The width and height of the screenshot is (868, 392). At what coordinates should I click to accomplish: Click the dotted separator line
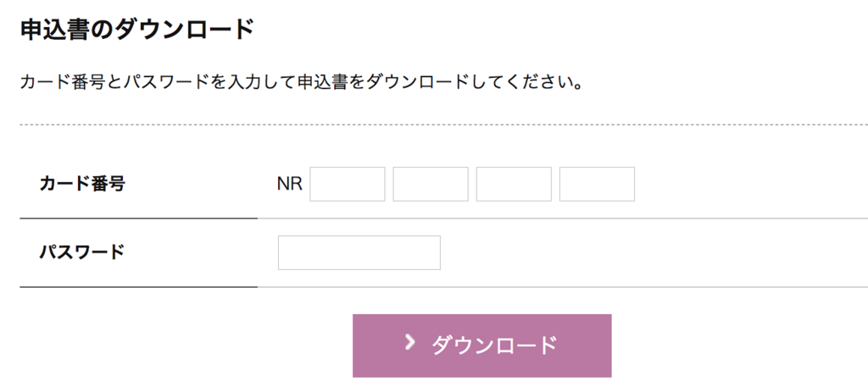point(444,125)
